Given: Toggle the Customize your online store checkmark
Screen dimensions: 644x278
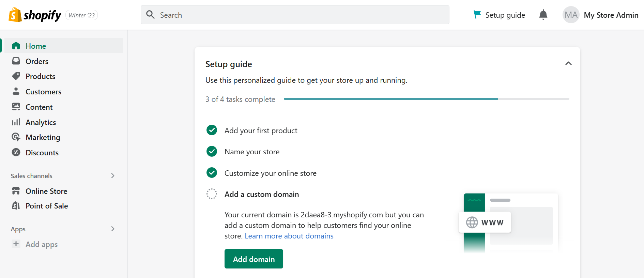Looking at the screenshot, I should pos(212,173).
